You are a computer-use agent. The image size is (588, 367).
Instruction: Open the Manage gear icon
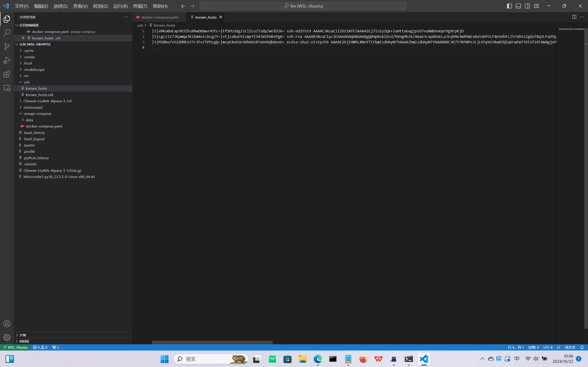(7, 337)
